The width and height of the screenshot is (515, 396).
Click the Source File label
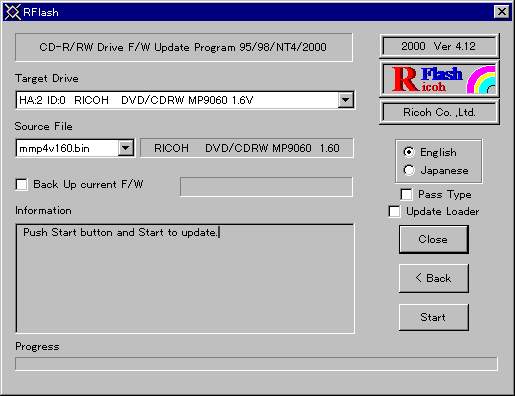pos(43,126)
